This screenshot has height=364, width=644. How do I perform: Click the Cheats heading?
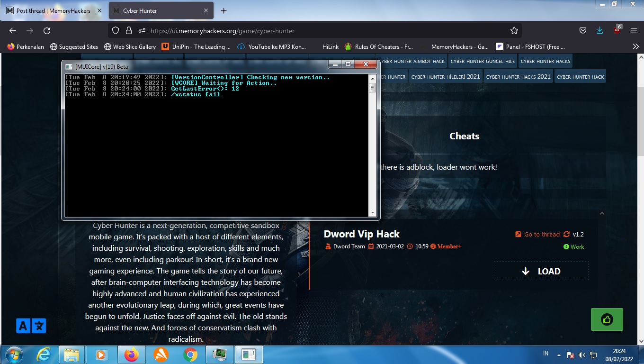coord(464,136)
